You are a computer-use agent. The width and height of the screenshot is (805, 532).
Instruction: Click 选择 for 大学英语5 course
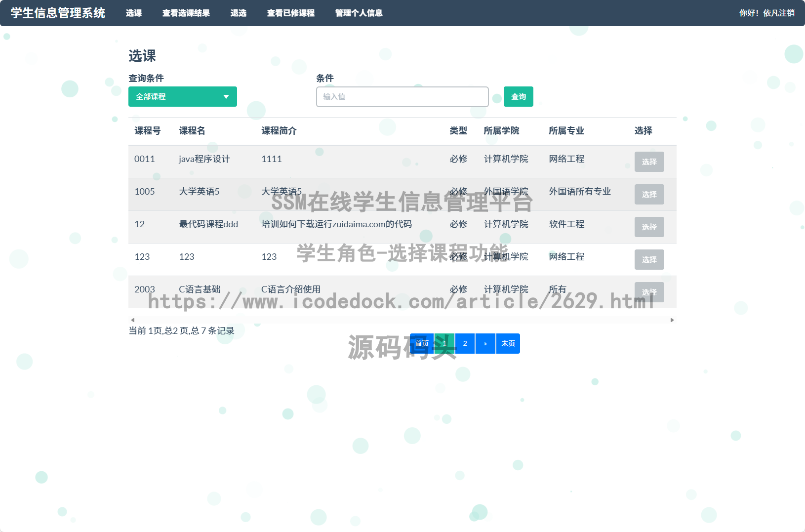(649, 194)
